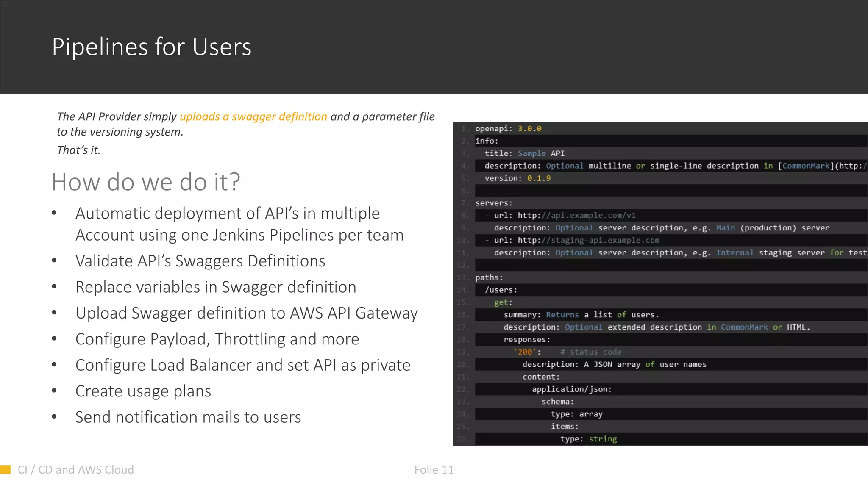The image size is (868, 488).
Task: Click the '/users:' path line in code
Action: pyautogui.click(x=501, y=290)
